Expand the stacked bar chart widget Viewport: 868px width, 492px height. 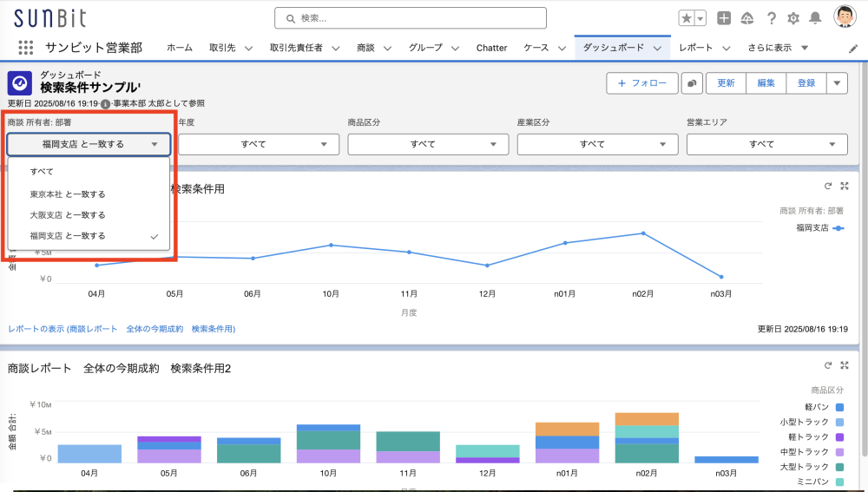[844, 365]
